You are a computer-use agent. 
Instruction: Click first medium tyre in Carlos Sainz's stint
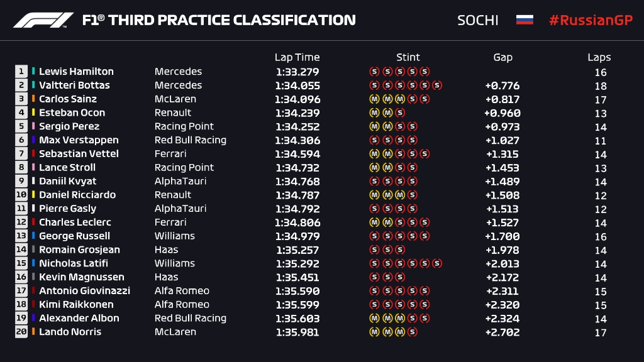click(374, 99)
